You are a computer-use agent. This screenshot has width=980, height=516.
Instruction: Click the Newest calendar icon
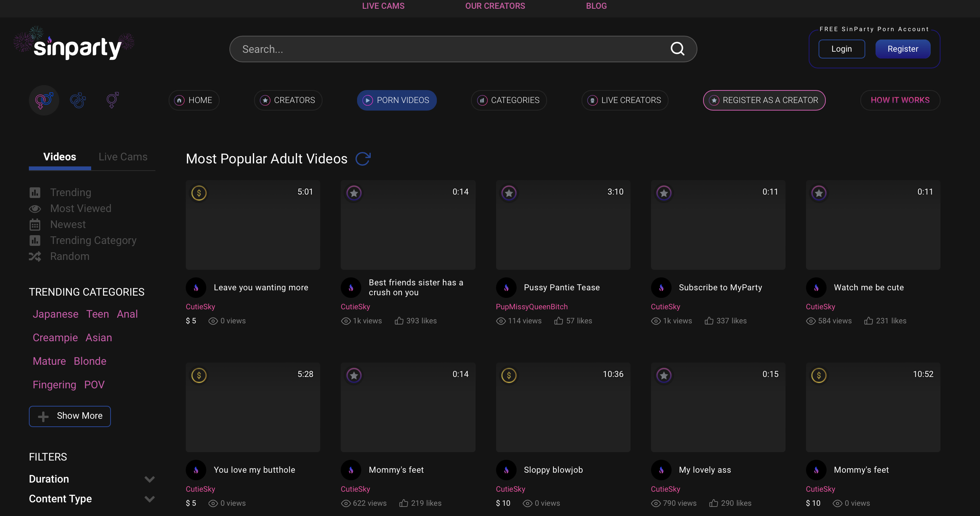click(x=35, y=225)
